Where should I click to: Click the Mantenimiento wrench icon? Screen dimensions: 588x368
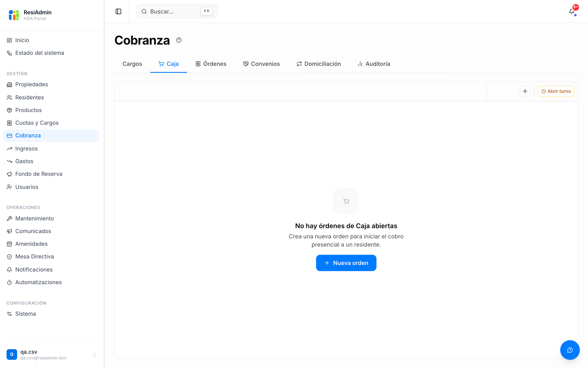click(x=9, y=218)
